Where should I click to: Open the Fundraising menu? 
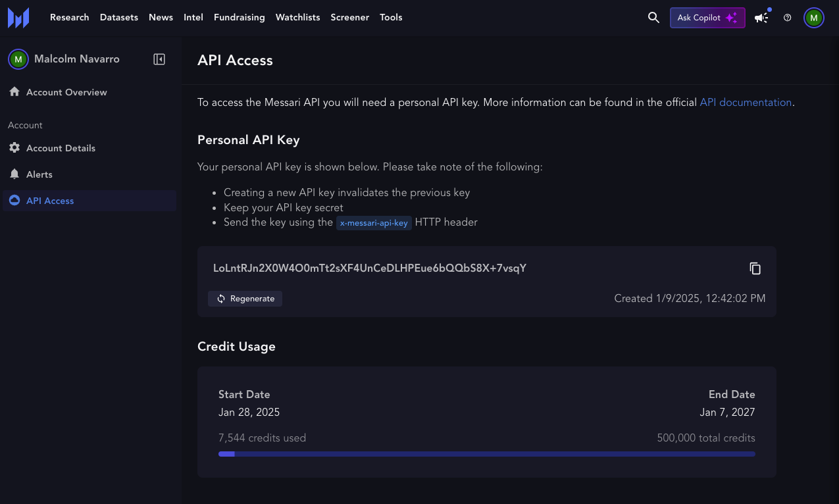[x=240, y=18]
